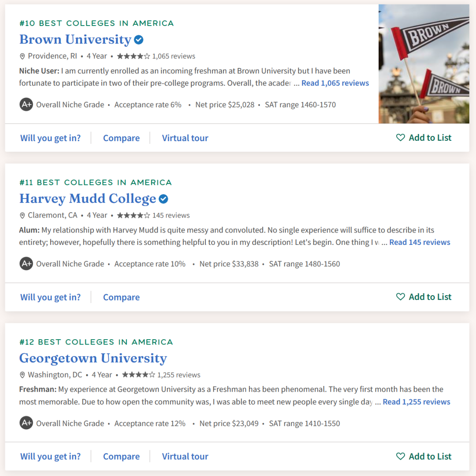
Task: Read 145 reviews for Harvey Mudd
Action: [x=420, y=242]
